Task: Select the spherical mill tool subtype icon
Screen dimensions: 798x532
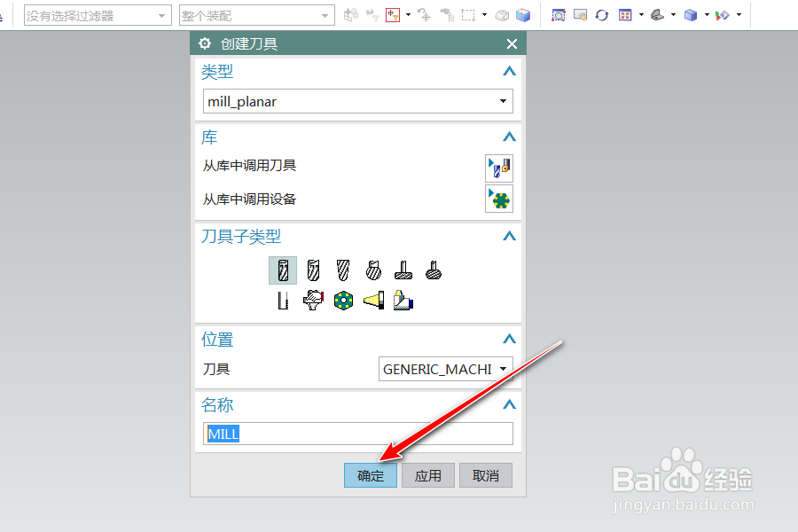Action: 373,270
